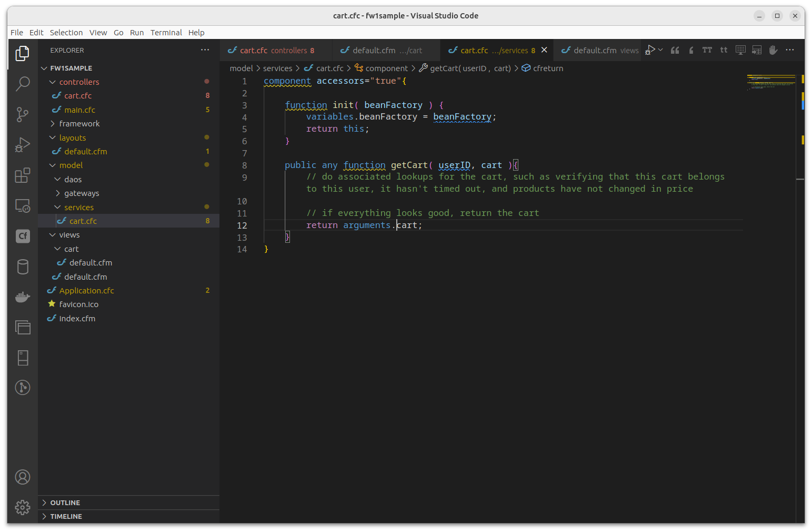Open the Source Control view
Viewport: 812px width, 532px height.
click(23, 114)
